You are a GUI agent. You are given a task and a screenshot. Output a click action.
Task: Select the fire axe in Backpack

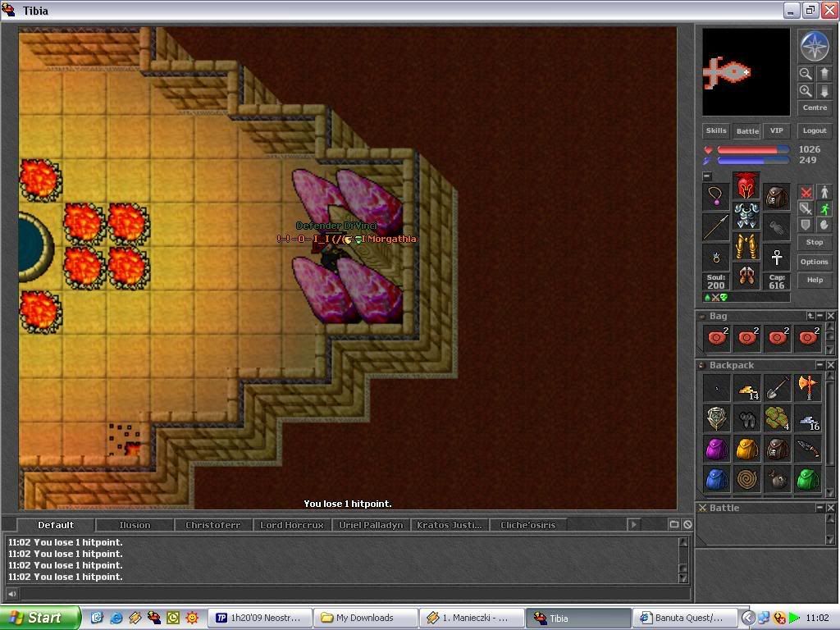pos(808,388)
